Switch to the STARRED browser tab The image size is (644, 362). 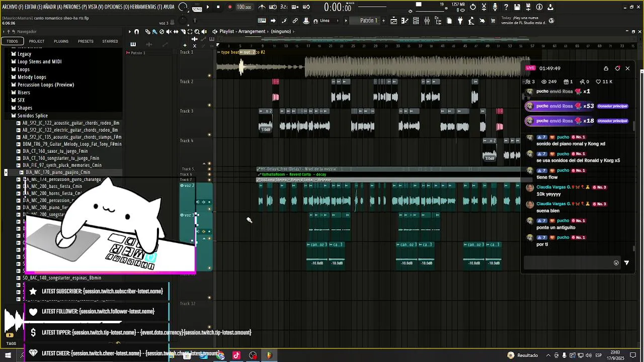[110, 41]
